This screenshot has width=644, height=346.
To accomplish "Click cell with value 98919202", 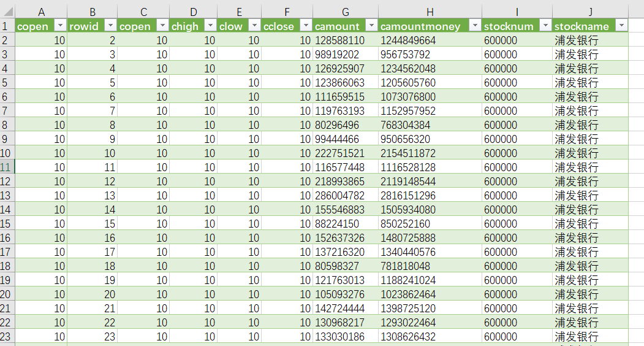I will tap(346, 55).
